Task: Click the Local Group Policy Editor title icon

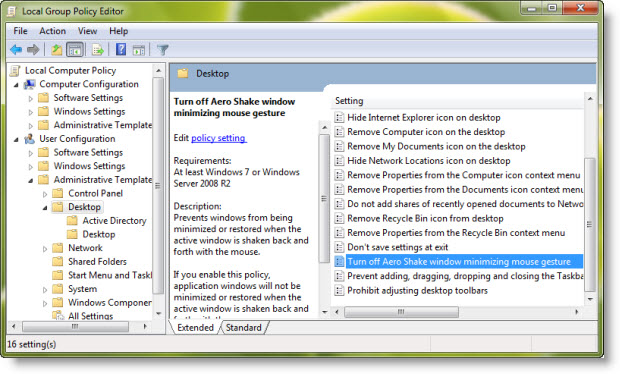Action: click(x=12, y=11)
